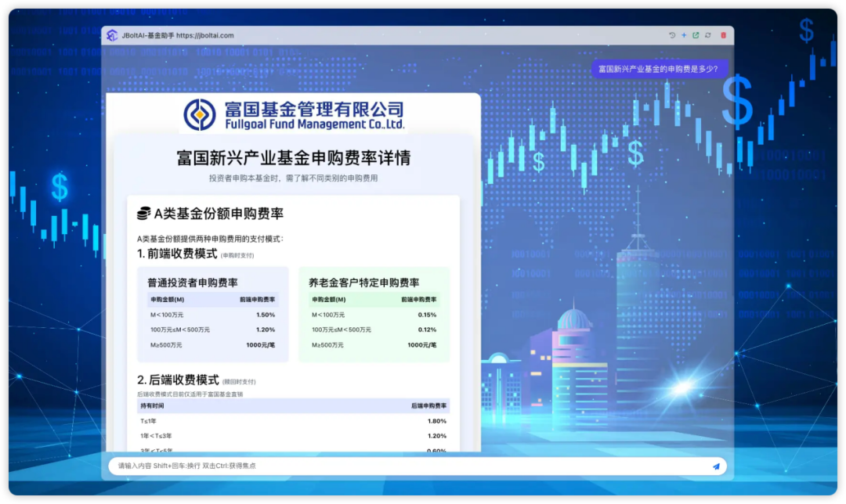Click the 0.12% rate in 养老金客户 table

(428, 329)
